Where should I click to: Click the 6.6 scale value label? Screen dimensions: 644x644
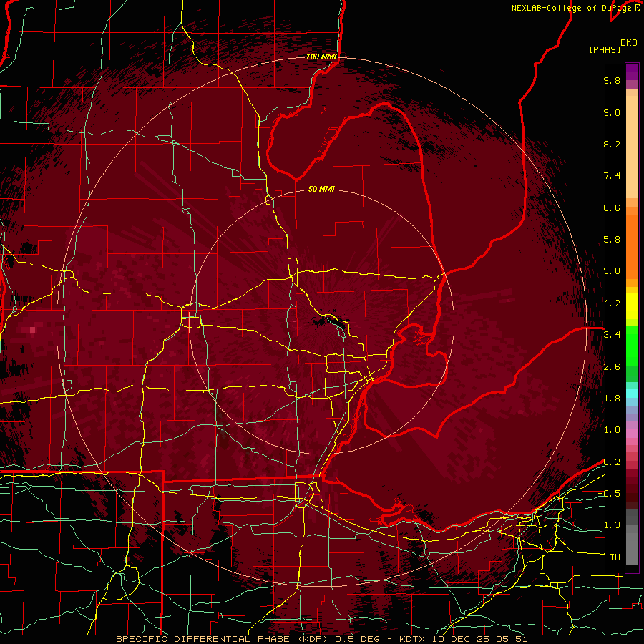coord(612,208)
